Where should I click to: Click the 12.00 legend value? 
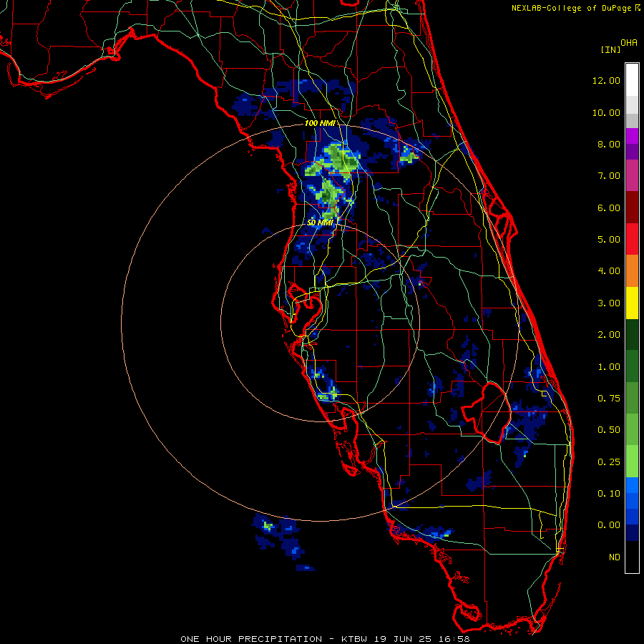click(x=606, y=80)
